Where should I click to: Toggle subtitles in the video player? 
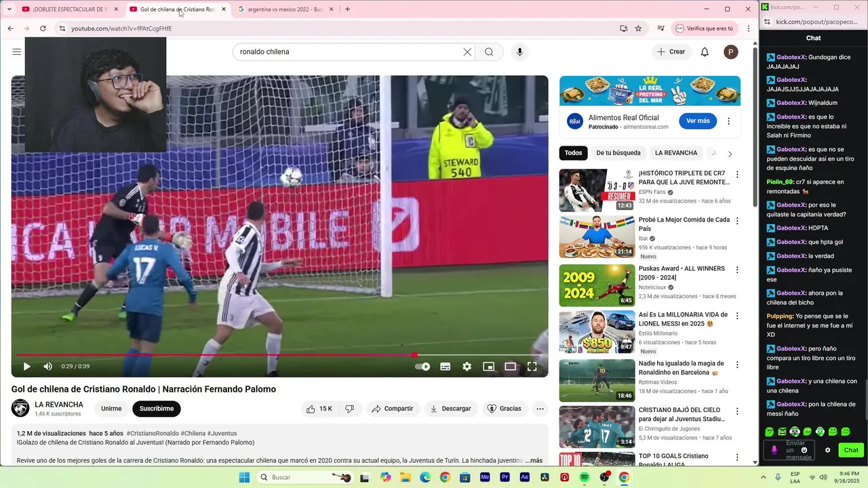(x=446, y=367)
